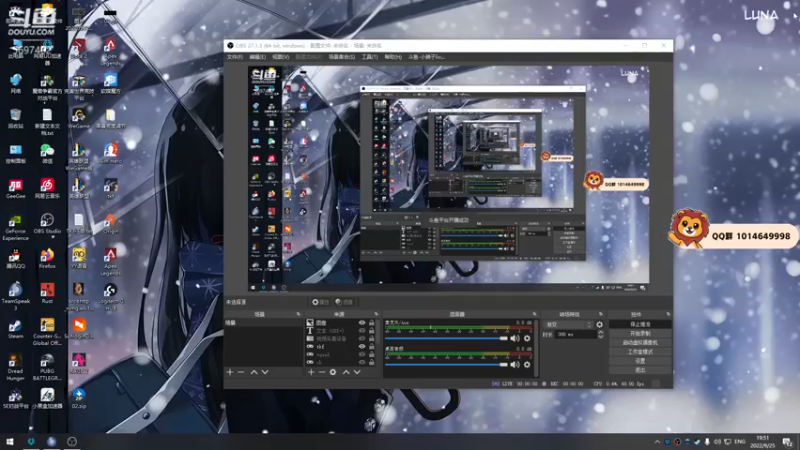This screenshot has width=800, height=450.
Task: Mute the 桌面音频 channel speaker icon
Action: pyautogui.click(x=515, y=364)
